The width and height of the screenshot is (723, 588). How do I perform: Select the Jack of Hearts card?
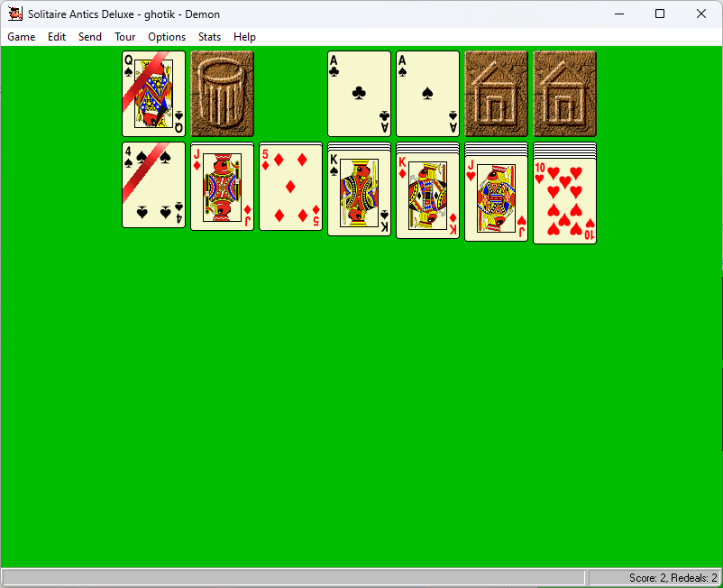(496, 198)
